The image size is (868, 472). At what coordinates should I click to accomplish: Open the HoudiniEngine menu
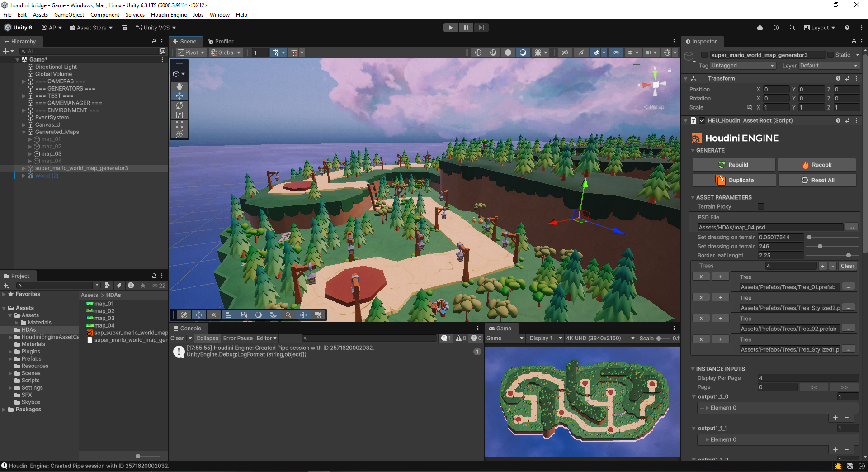point(169,15)
